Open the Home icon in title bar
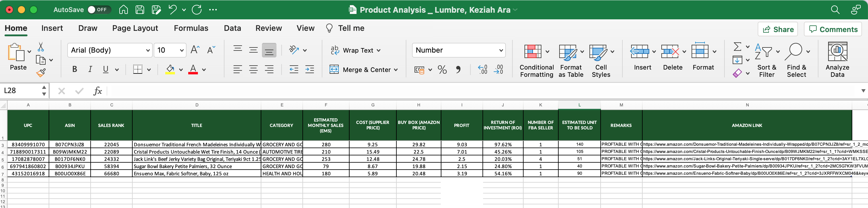Screen dimensions: 868x208 click(x=123, y=10)
